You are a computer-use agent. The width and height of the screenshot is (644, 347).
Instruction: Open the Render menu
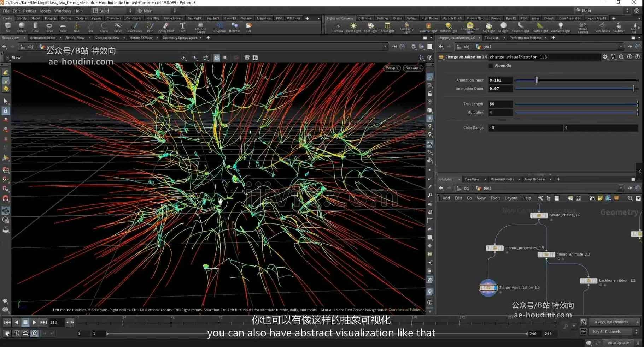[29, 11]
